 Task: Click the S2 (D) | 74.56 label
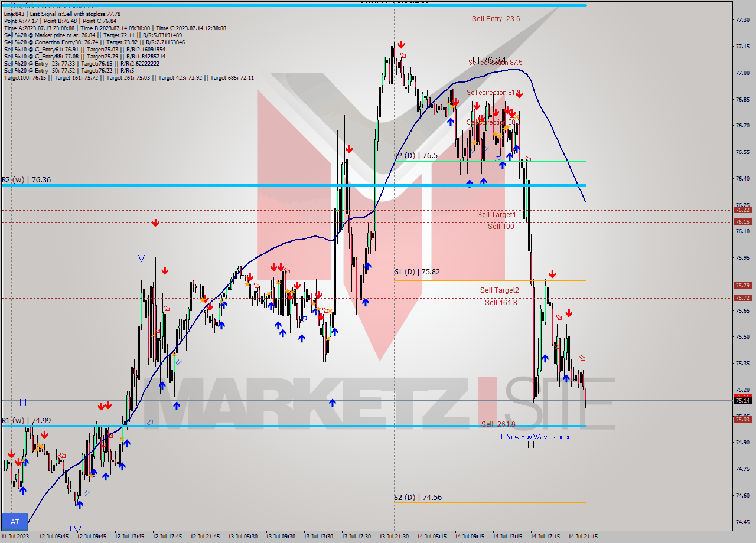click(x=418, y=498)
